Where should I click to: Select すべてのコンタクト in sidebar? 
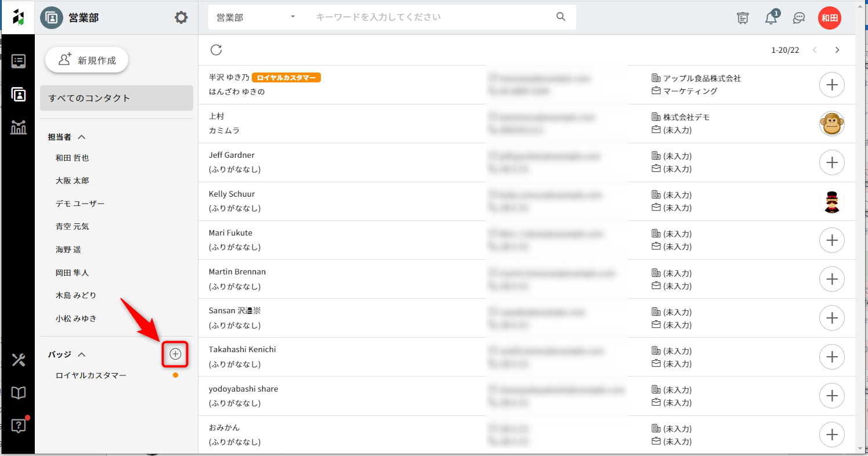point(116,98)
